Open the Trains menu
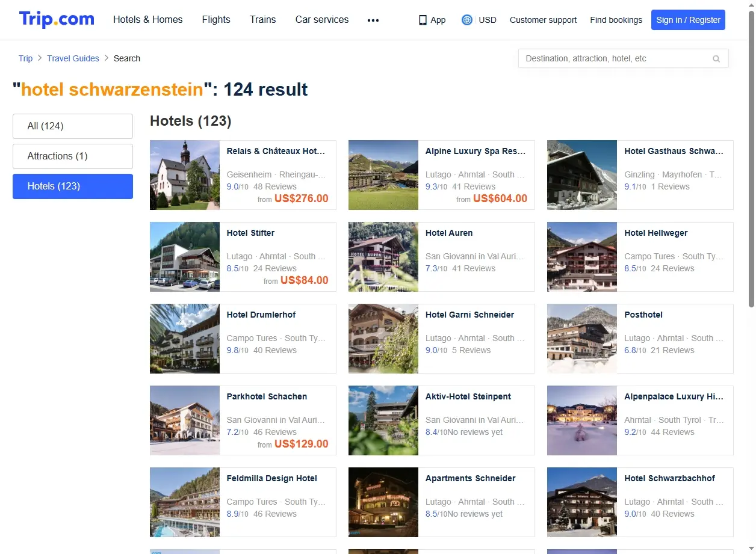The width and height of the screenshot is (756, 554). [263, 19]
